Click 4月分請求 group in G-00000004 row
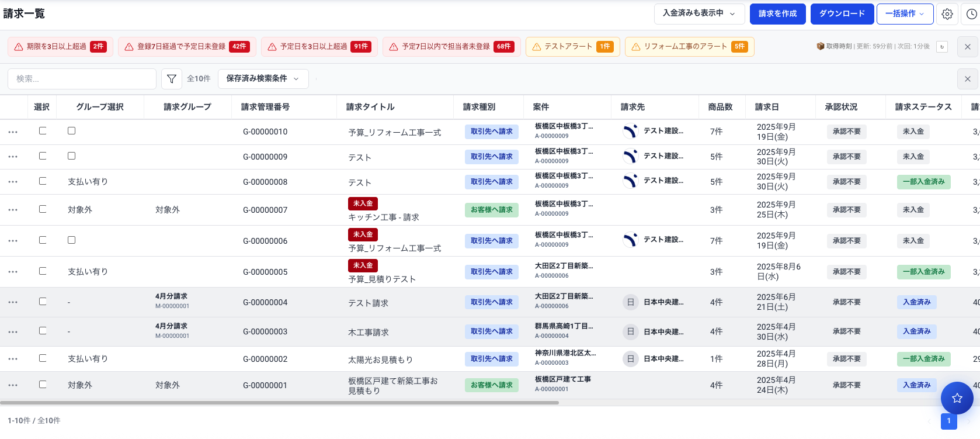Image resolution: width=980 pixels, height=439 pixels. coord(171,296)
